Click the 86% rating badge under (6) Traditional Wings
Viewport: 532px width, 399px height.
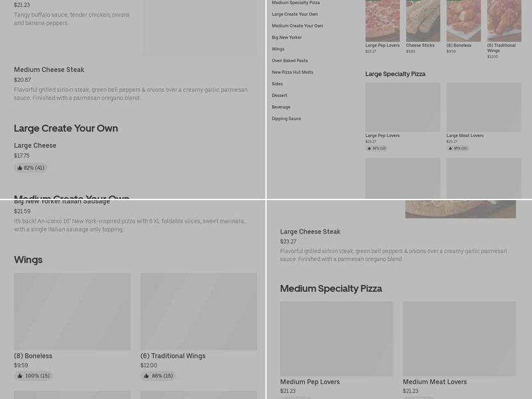[158, 376]
